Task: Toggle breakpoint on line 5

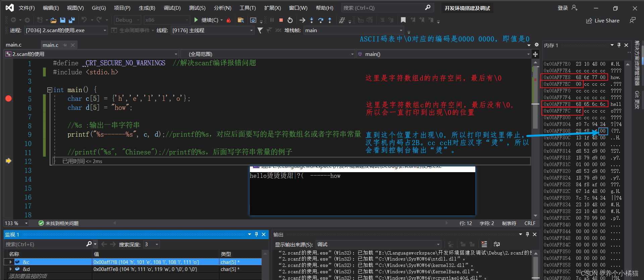Action: coord(8,98)
